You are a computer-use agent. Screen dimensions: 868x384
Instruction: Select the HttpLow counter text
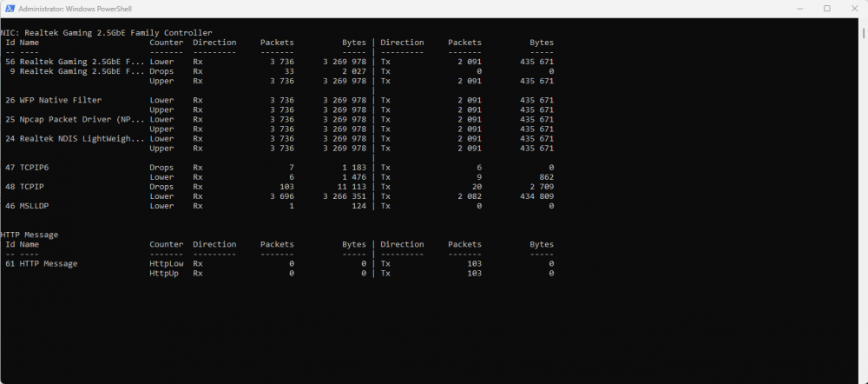pos(164,263)
